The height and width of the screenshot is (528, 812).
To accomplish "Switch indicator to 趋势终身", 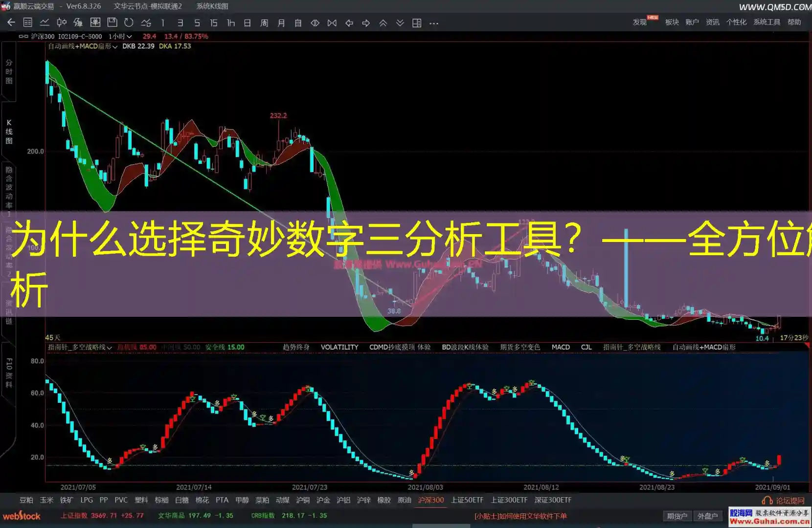I will [296, 347].
